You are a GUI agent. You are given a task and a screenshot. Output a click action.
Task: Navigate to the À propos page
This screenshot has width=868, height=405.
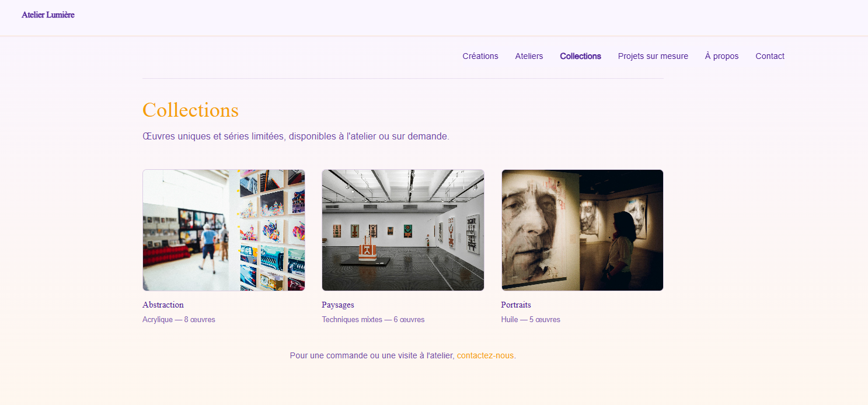pos(721,56)
